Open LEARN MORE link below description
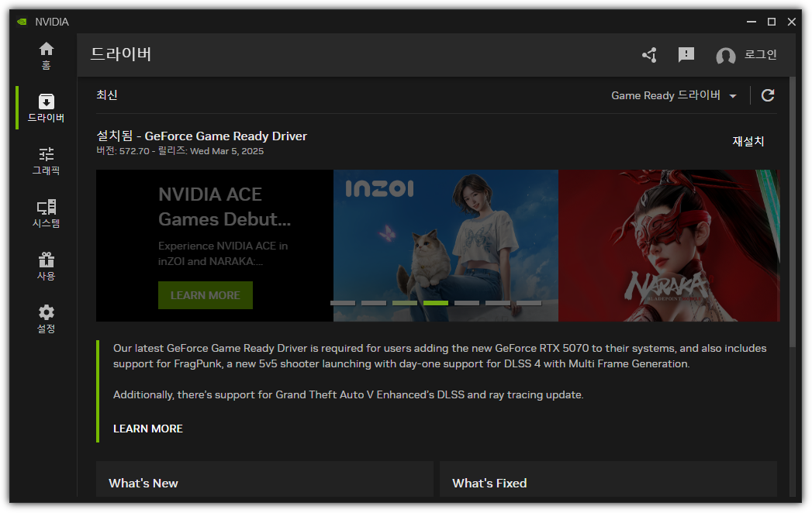 148,429
